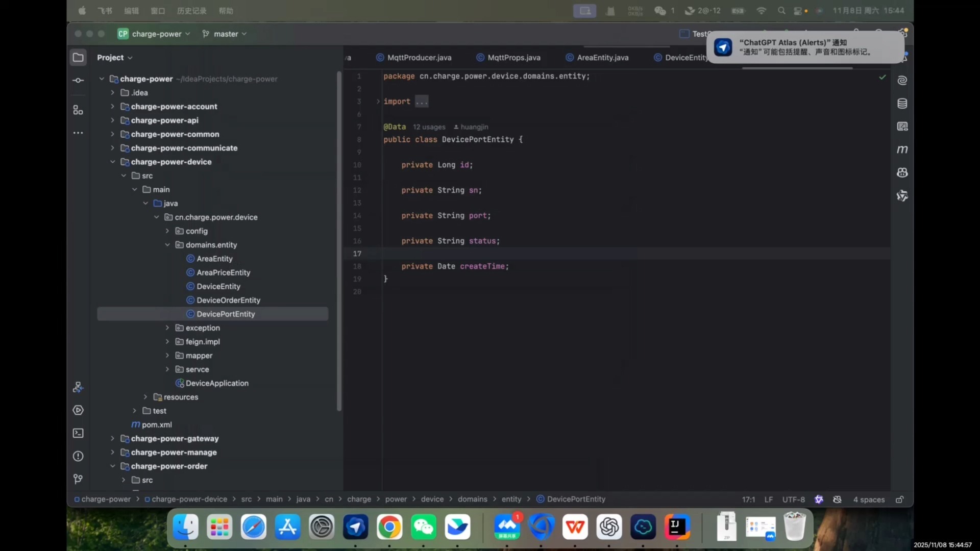Open the Terminal tool window icon

point(78,433)
